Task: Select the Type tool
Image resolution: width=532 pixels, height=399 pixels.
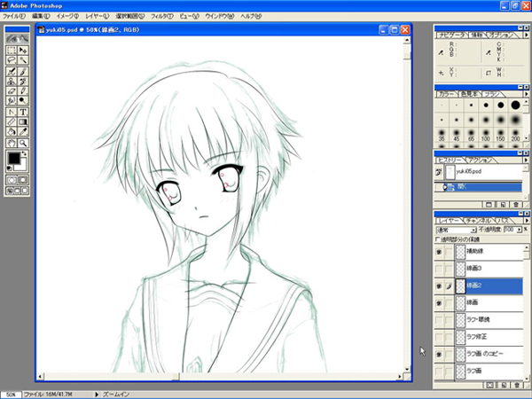Action: [x=23, y=112]
